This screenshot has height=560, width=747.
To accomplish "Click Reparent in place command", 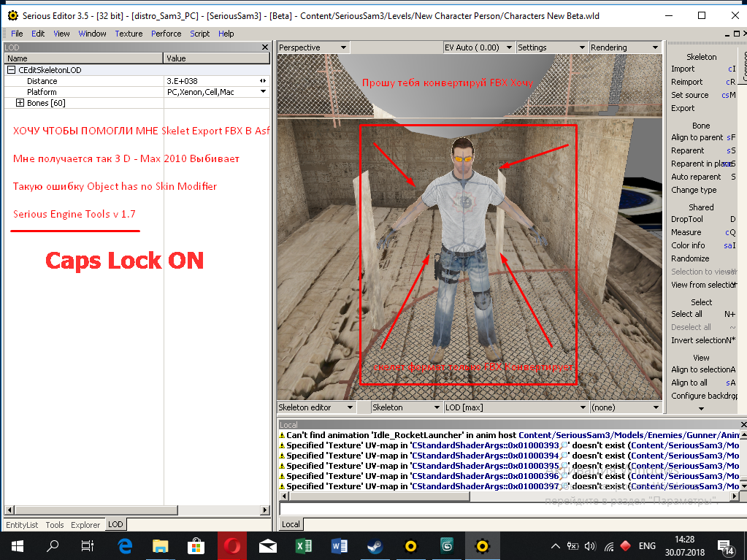I will [701, 164].
